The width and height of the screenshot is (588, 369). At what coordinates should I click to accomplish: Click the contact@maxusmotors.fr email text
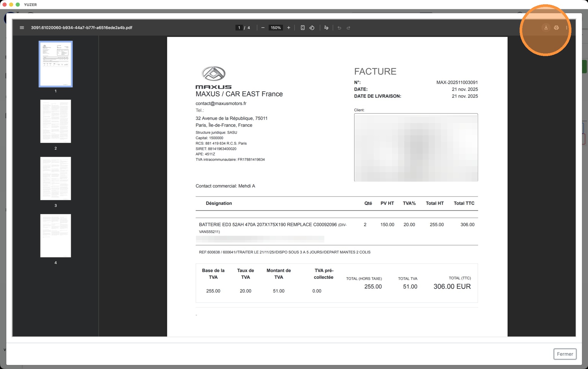pyautogui.click(x=221, y=104)
